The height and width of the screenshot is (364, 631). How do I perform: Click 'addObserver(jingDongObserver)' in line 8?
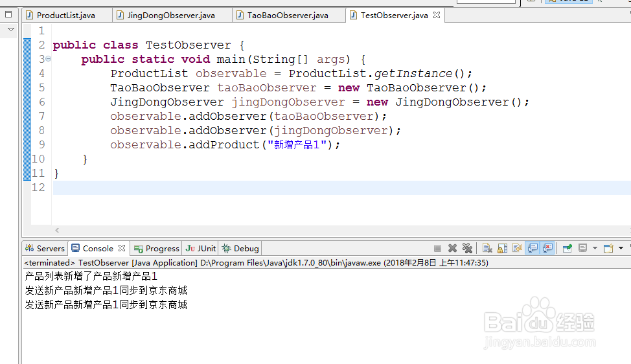291,131
